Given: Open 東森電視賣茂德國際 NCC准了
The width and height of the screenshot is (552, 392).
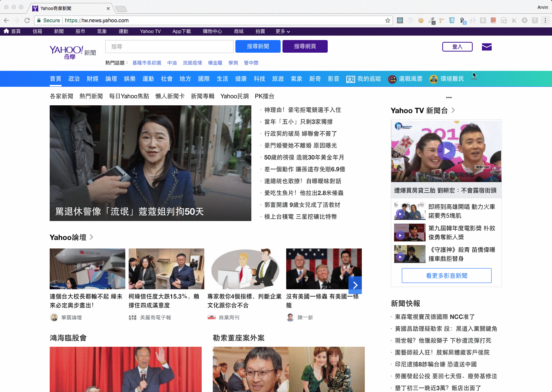Looking at the screenshot, I should coord(435,317).
